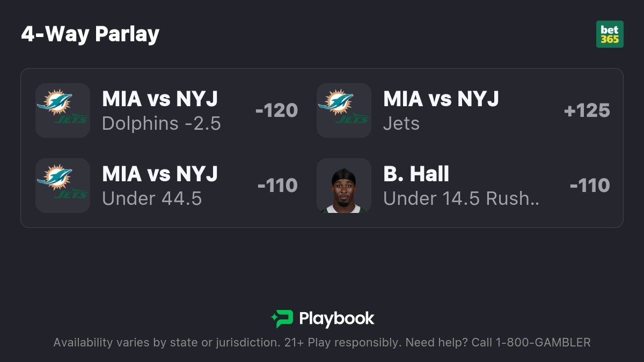Select the -120 odds value
Image resolution: width=644 pixels, height=362 pixels.
[276, 110]
